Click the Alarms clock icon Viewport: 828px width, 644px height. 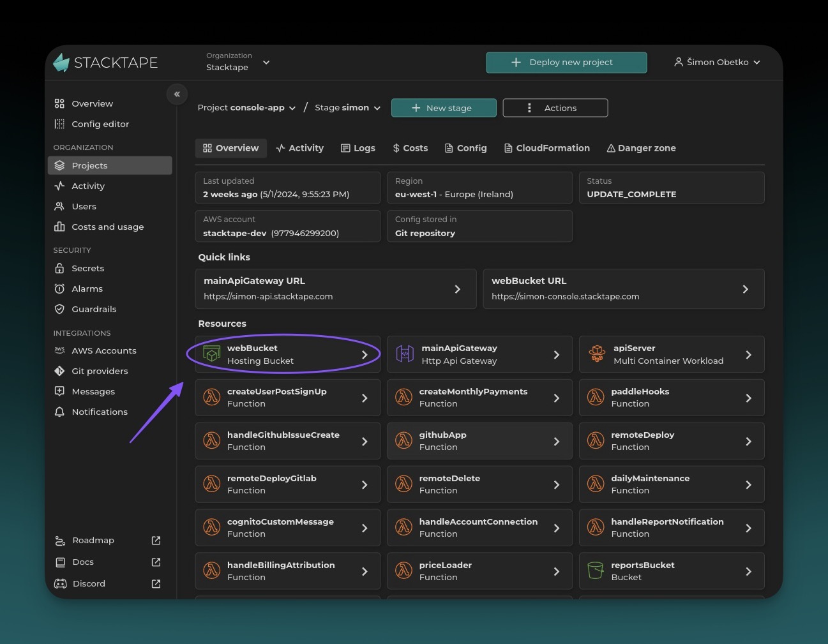pos(59,288)
